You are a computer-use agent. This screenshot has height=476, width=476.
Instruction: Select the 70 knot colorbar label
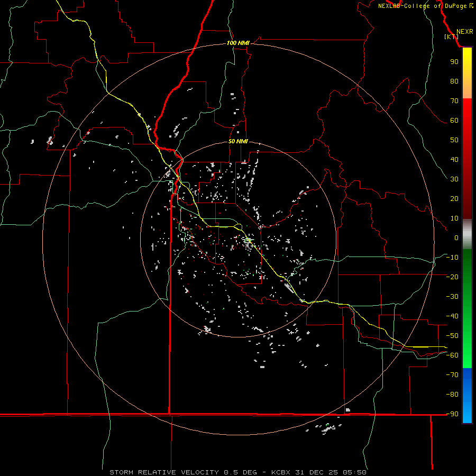pos(454,101)
